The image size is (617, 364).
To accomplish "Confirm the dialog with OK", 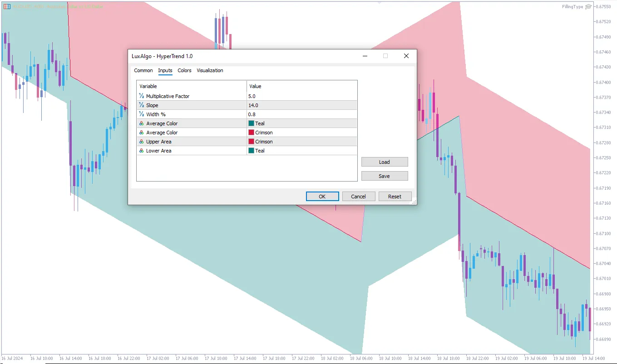I will [322, 197].
